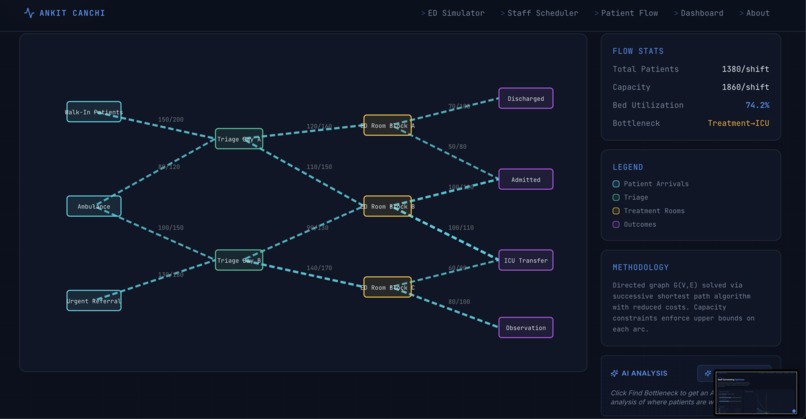Screen dimensions: 806x419
Task: Click the Flow Stats heading
Action: [638, 51]
